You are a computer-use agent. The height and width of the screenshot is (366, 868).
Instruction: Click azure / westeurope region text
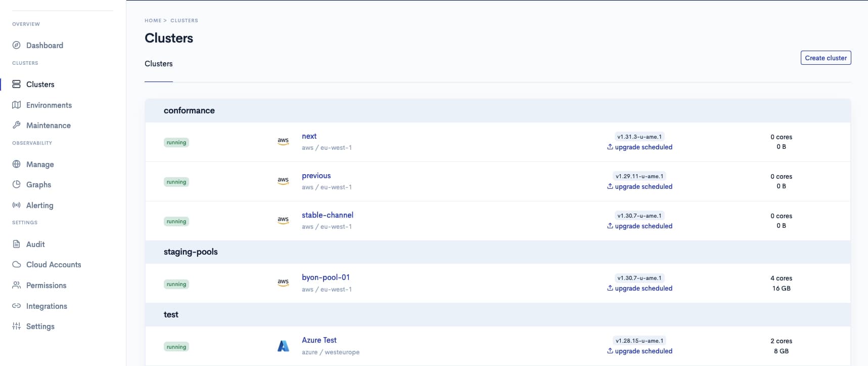331,352
